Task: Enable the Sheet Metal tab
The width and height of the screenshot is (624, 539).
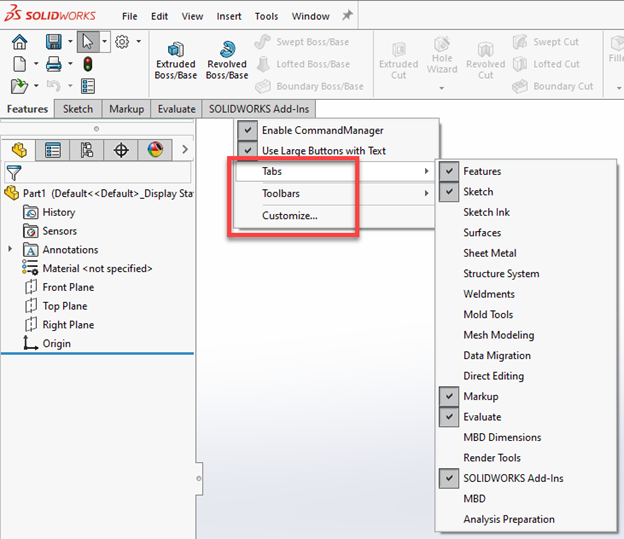Action: click(x=526, y=253)
